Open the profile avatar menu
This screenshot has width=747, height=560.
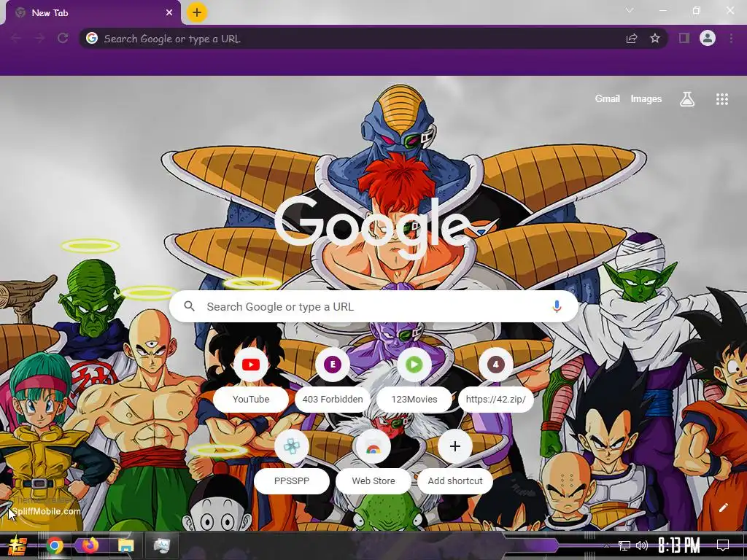pos(708,38)
